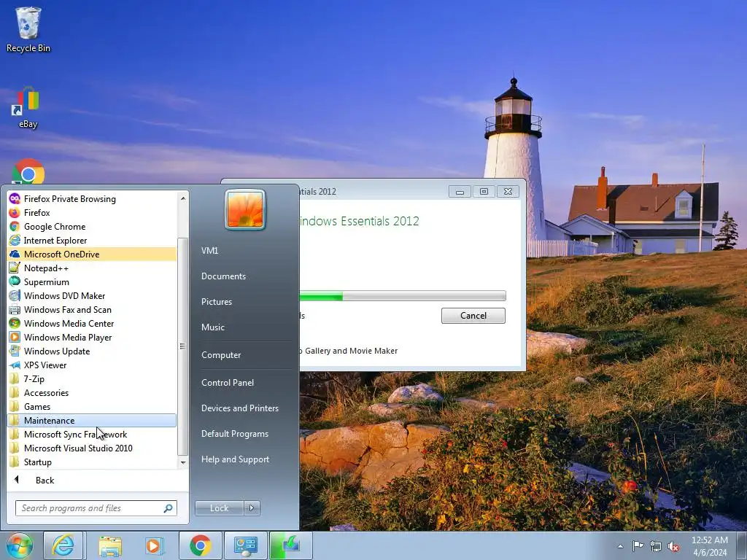
Task: Open the Recycle Bin desktop icon
Action: (28, 30)
